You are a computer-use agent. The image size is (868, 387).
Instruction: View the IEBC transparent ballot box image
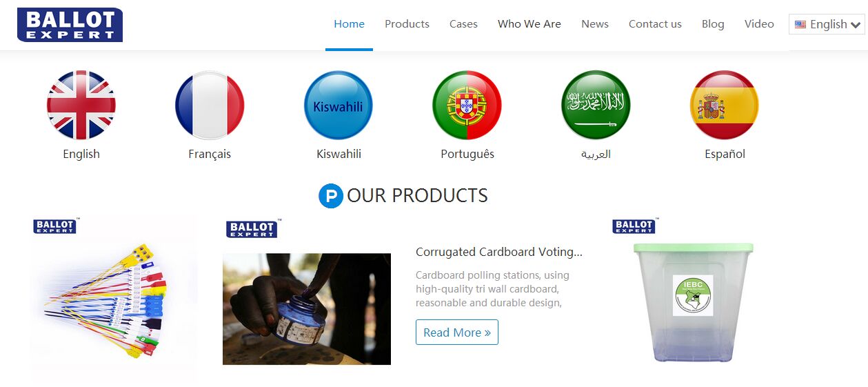point(694,302)
